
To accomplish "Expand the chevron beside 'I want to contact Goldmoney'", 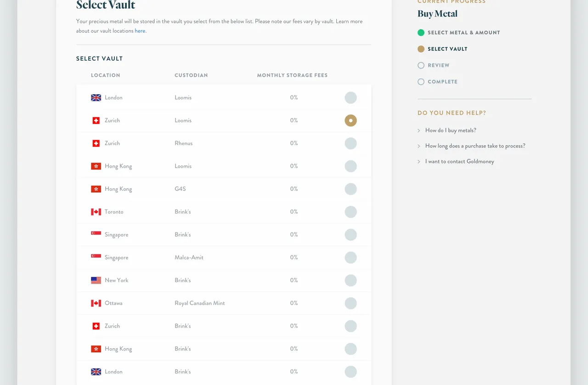I will 419,162.
